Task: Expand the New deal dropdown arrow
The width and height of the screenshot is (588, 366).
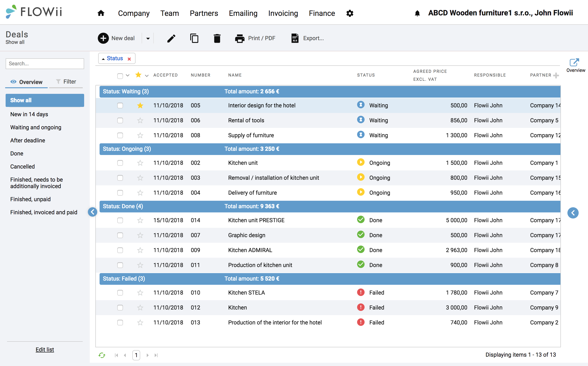Action: point(148,38)
